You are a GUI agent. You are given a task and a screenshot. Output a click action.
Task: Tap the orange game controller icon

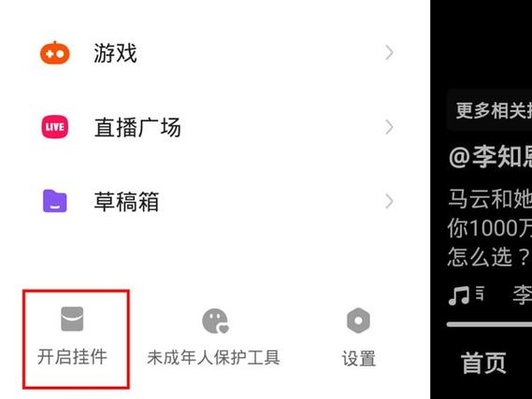[x=55, y=53]
